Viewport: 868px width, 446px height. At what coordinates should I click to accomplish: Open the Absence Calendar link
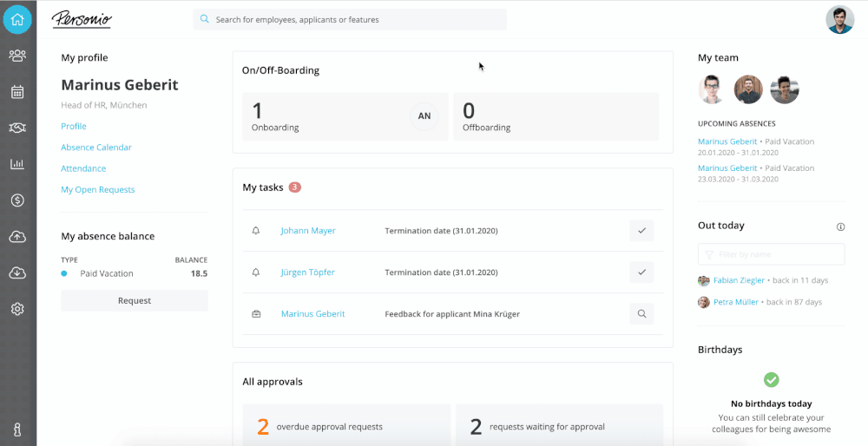pos(96,148)
